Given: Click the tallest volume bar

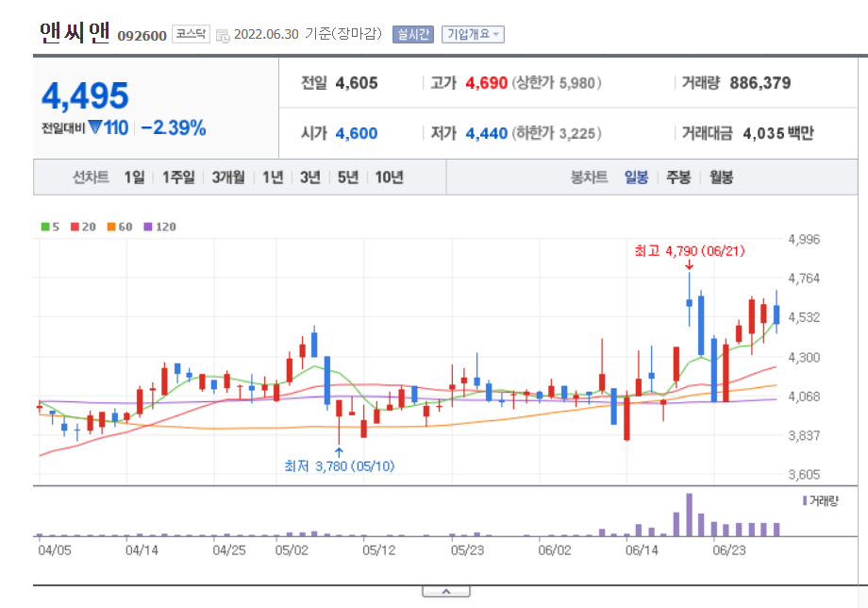Looking at the screenshot, I should click(689, 515).
